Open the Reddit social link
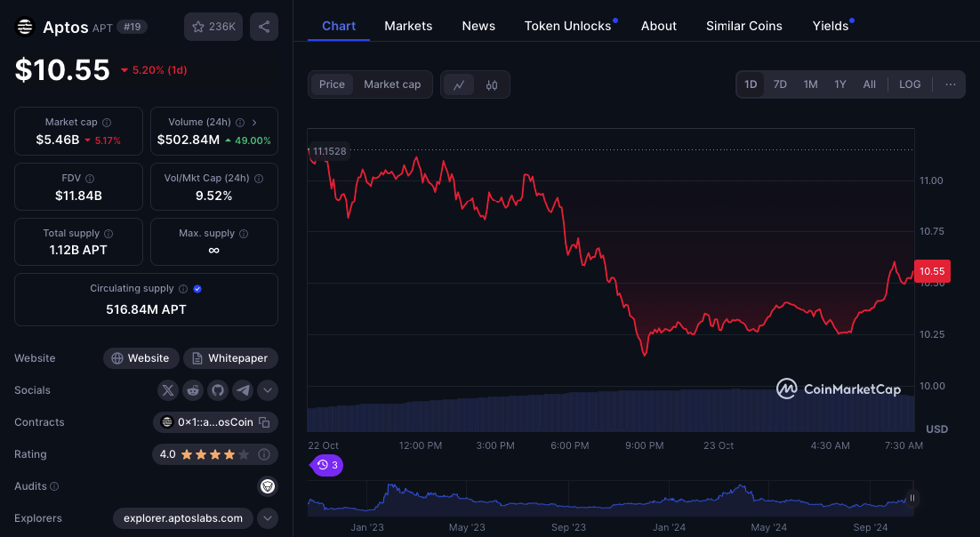 pos(192,390)
